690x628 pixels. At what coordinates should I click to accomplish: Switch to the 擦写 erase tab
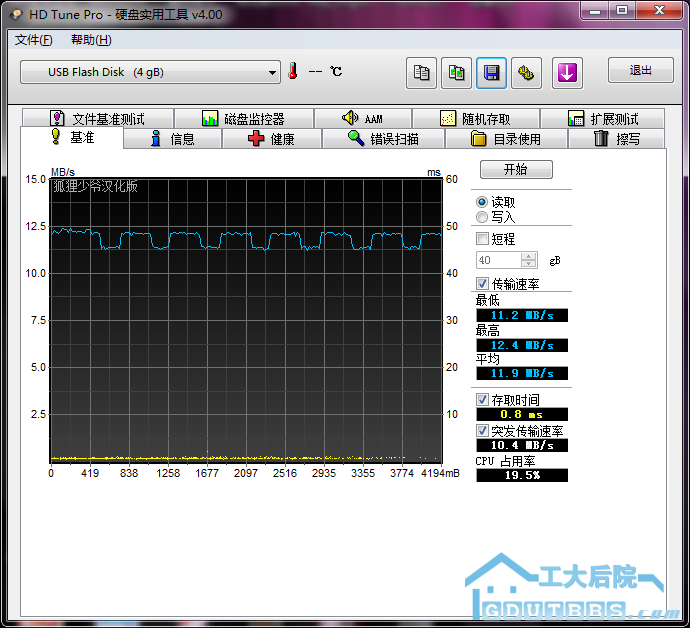pos(617,139)
